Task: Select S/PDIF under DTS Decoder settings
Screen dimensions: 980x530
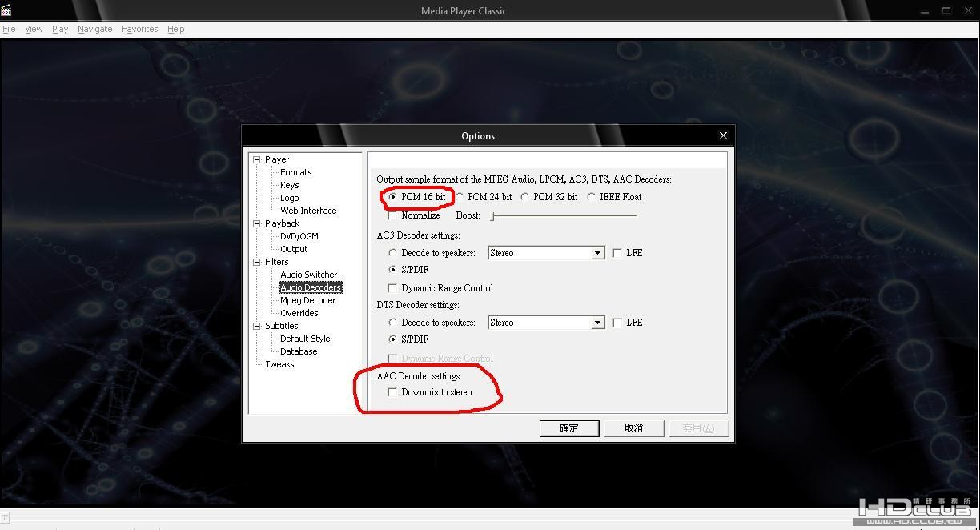Action: click(x=392, y=339)
